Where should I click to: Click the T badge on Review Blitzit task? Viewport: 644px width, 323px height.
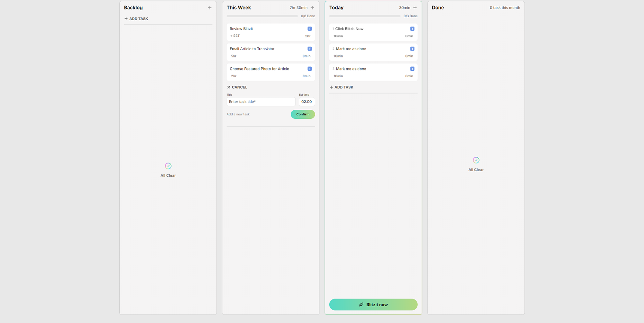310,28
